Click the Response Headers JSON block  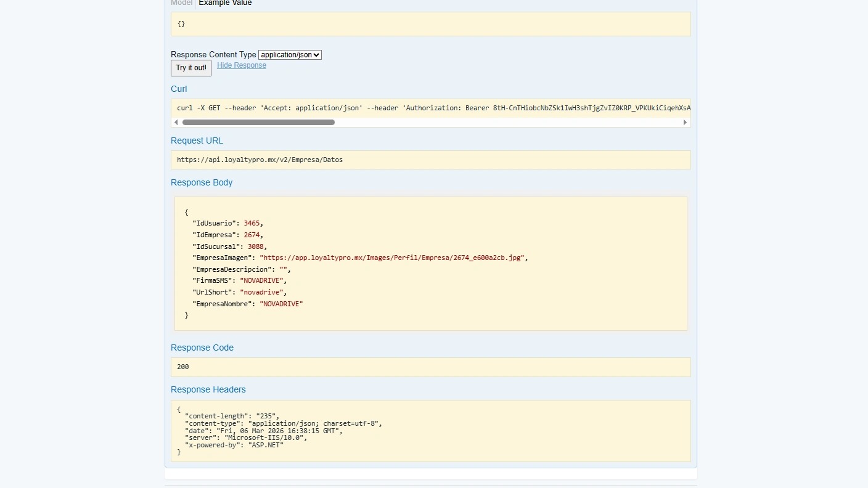click(x=430, y=431)
